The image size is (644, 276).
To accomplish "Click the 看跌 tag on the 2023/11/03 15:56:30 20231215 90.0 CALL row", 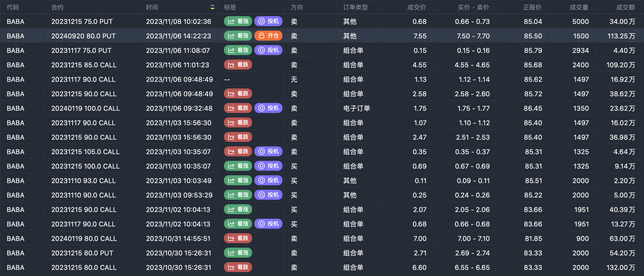I will (x=238, y=137).
